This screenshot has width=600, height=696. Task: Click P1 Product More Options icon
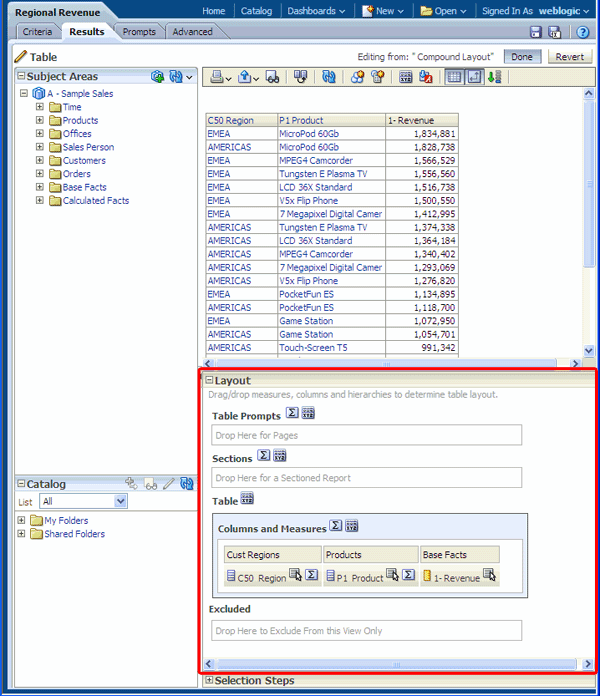click(392, 574)
